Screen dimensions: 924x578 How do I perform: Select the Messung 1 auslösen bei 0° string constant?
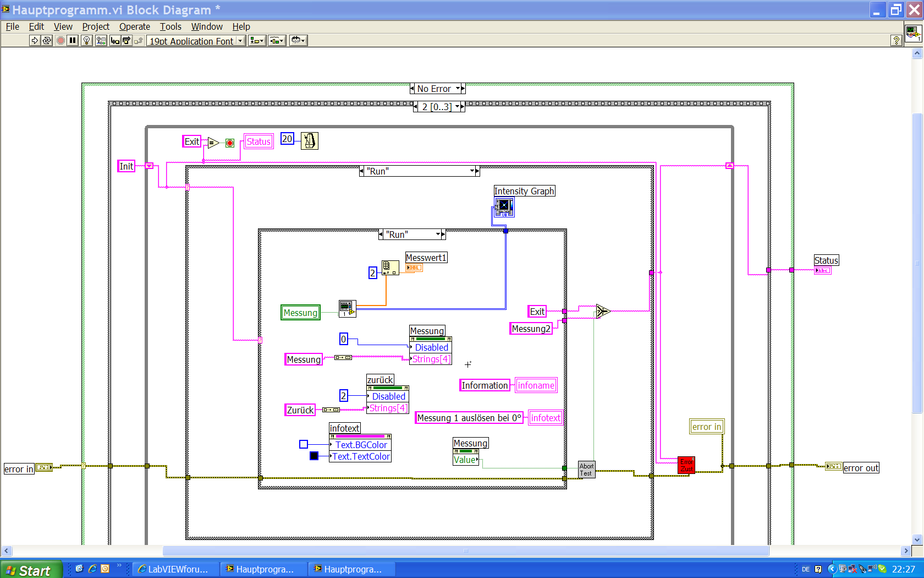pos(469,418)
